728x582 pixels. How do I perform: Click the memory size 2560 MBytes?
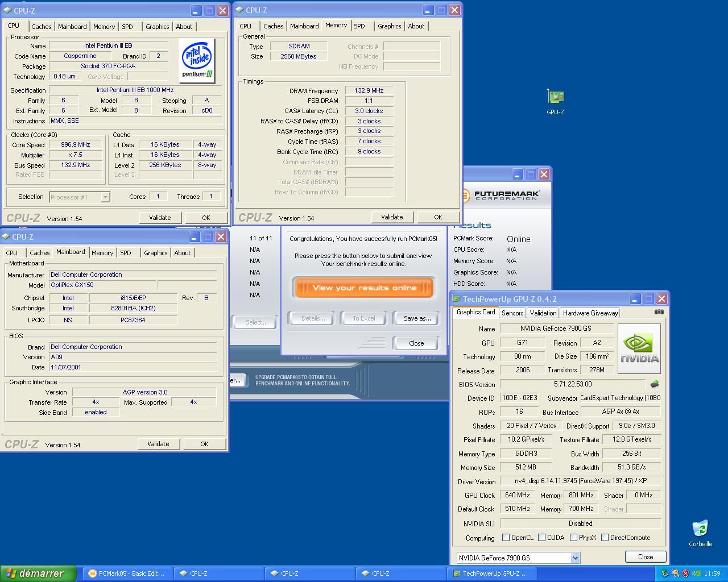pyautogui.click(x=299, y=56)
